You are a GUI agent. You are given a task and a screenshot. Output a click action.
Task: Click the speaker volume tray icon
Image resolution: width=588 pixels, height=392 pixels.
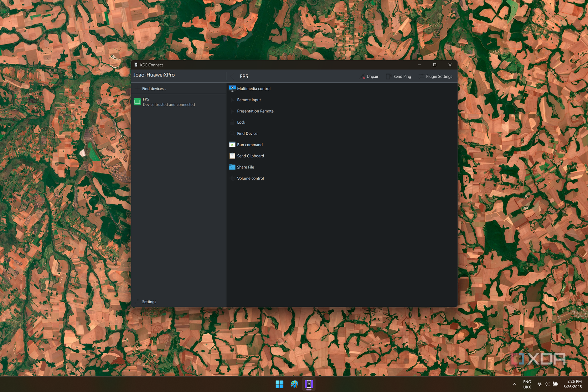point(547,384)
